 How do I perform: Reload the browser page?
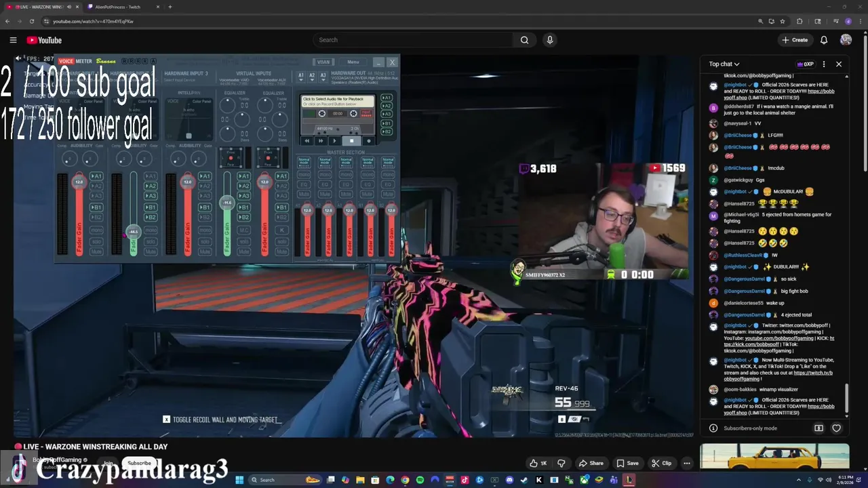[x=31, y=21]
